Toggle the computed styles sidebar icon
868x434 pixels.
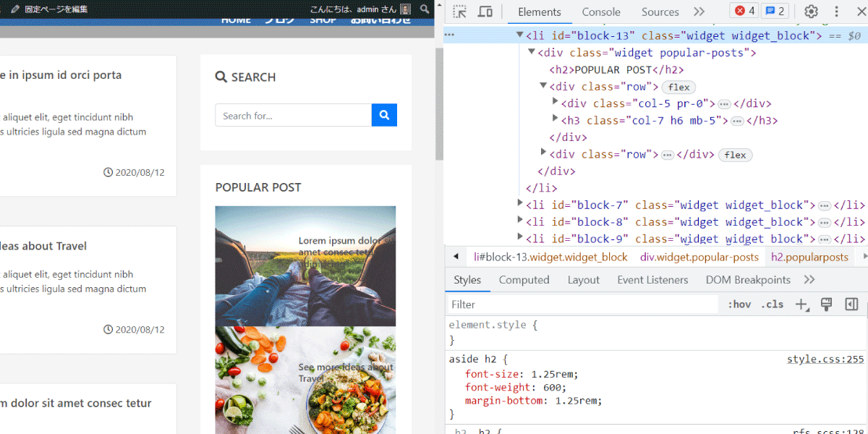(851, 305)
